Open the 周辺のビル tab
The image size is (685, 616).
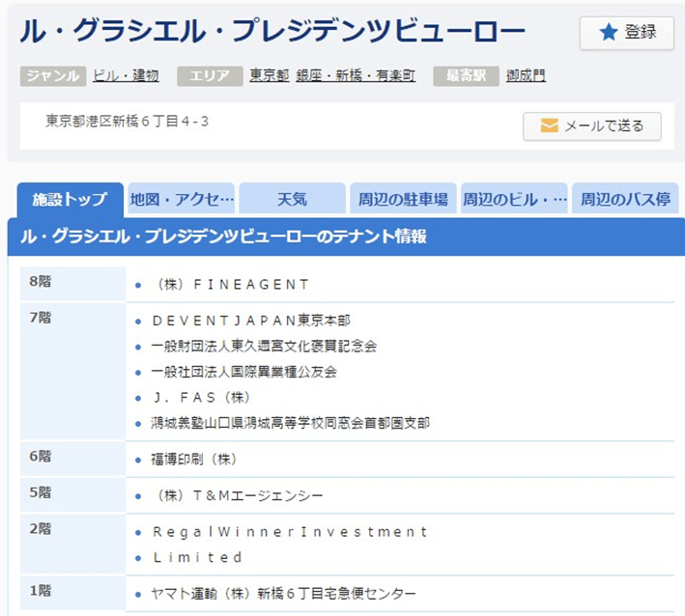click(514, 199)
